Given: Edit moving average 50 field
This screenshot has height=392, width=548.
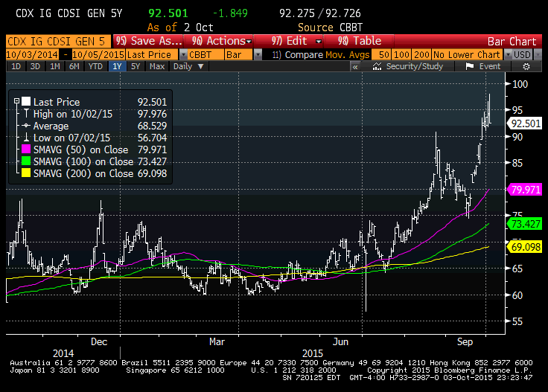Looking at the screenshot, I should coord(382,55).
